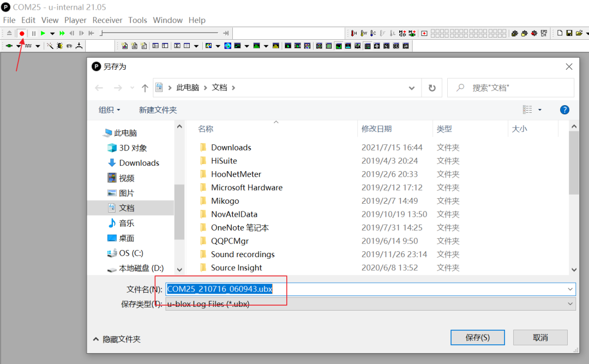Step backward in the log
Viewport: 589px width, 364px height.
[x=72, y=33]
